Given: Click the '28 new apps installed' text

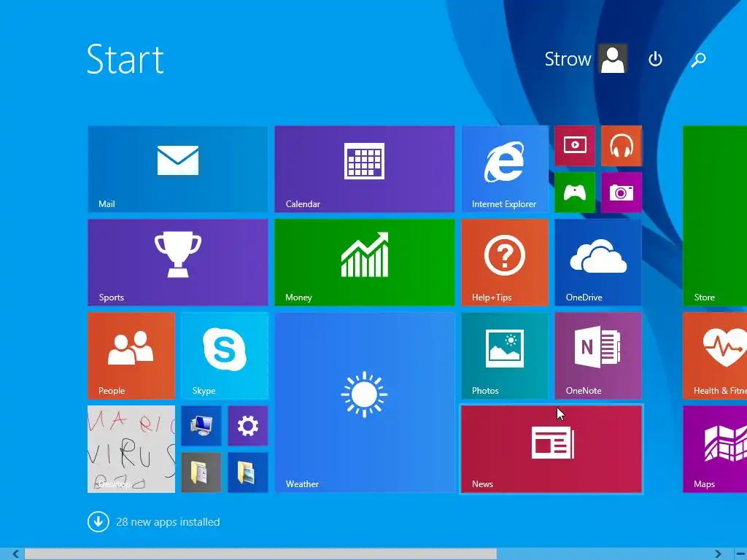Looking at the screenshot, I should (x=169, y=522).
